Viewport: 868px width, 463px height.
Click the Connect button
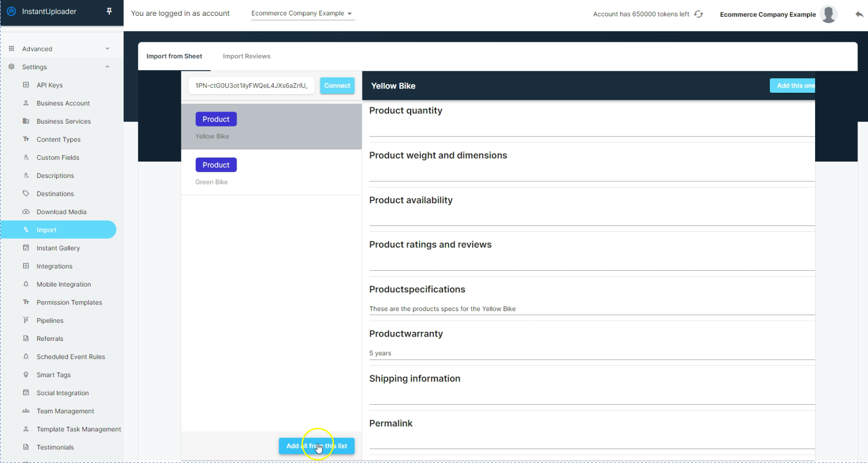point(337,86)
